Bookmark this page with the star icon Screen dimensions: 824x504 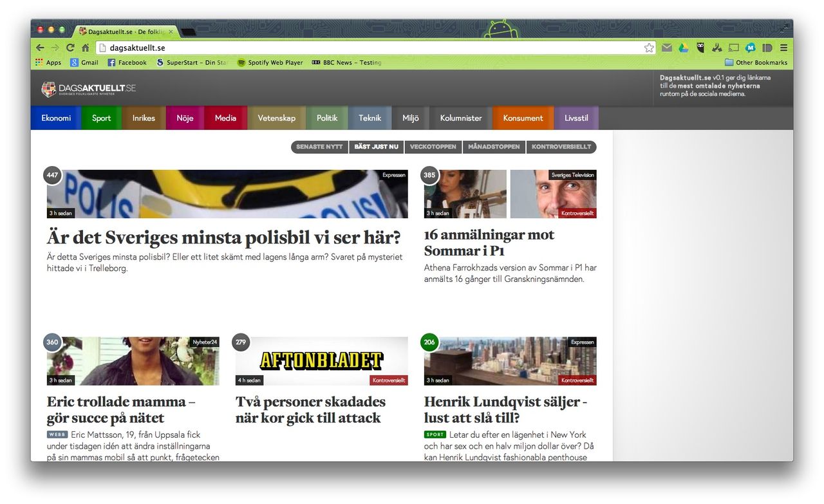click(649, 48)
